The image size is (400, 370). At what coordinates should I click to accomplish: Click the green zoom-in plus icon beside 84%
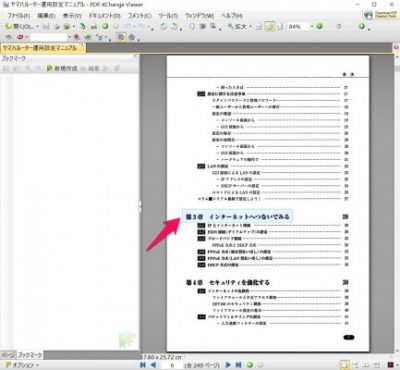click(x=319, y=26)
